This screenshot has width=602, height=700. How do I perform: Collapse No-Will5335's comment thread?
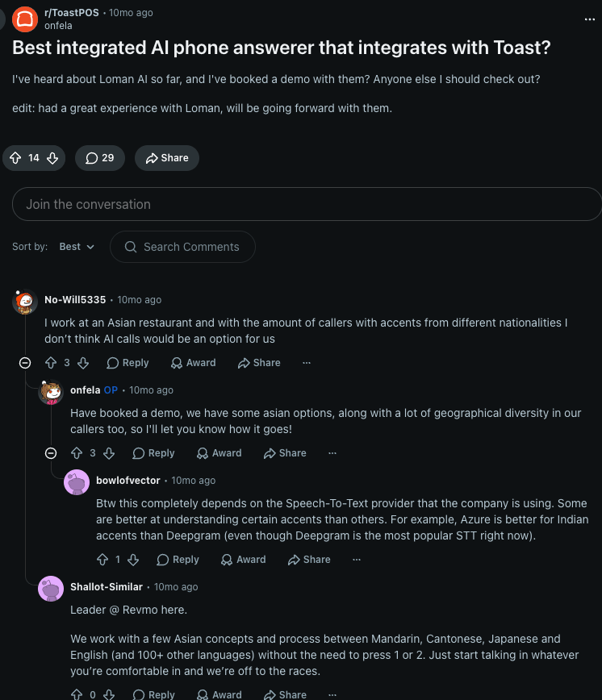[x=25, y=363]
